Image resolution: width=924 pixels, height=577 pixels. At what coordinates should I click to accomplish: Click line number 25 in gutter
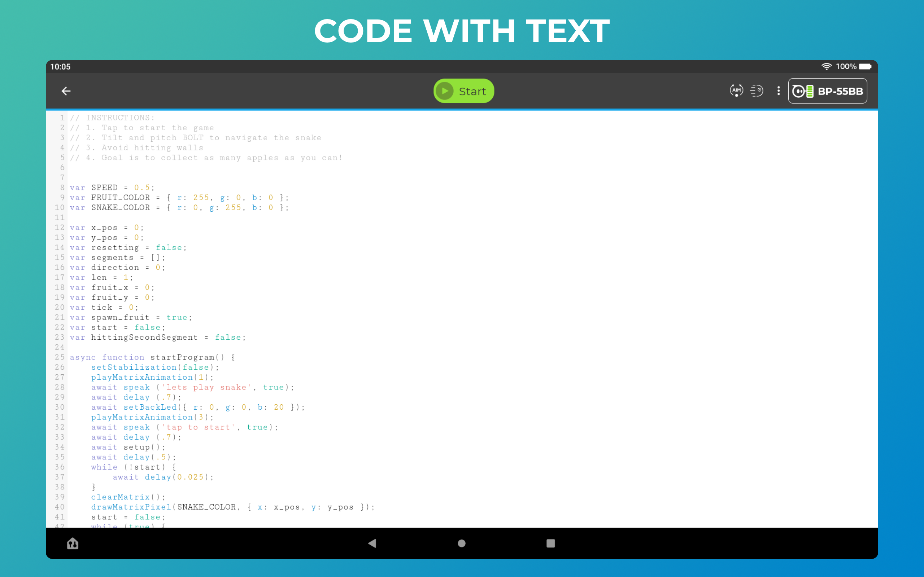[x=60, y=357]
